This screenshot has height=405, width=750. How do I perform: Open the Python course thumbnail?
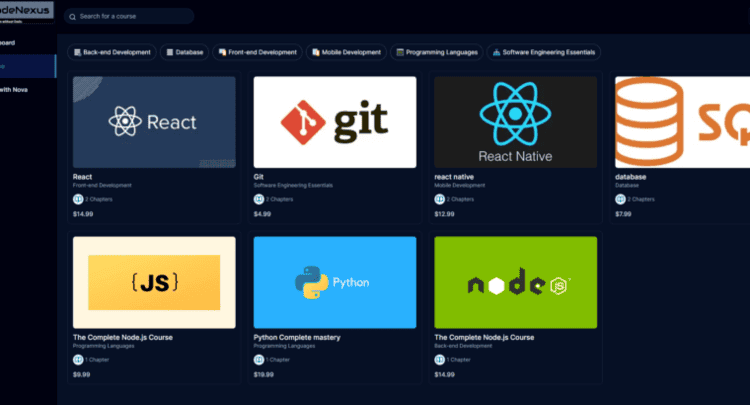point(335,282)
